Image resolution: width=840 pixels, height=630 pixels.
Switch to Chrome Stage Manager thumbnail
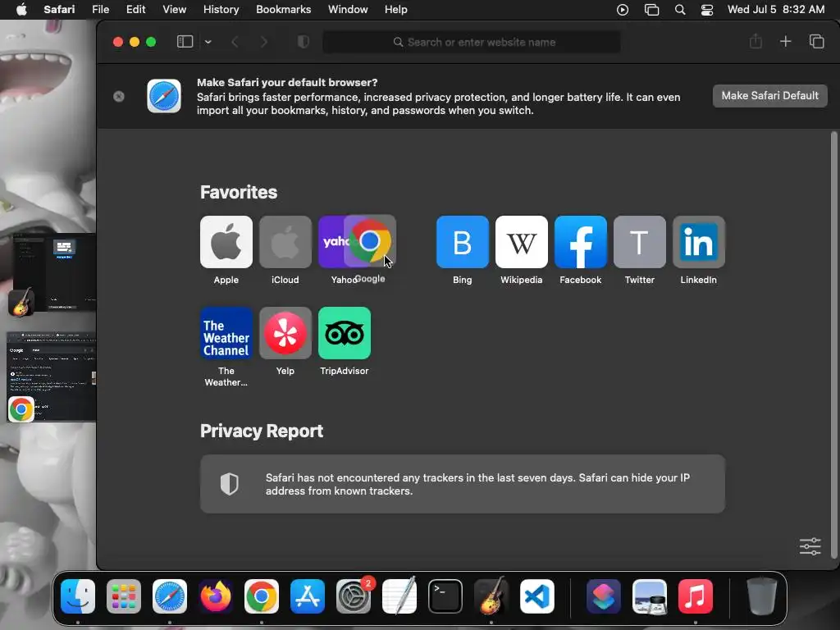(52, 377)
